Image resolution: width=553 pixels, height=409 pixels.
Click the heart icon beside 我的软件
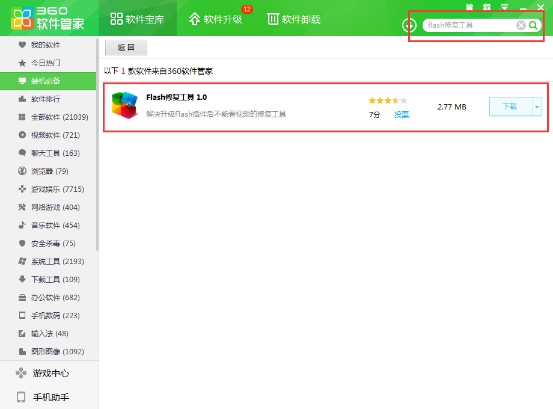[22, 45]
